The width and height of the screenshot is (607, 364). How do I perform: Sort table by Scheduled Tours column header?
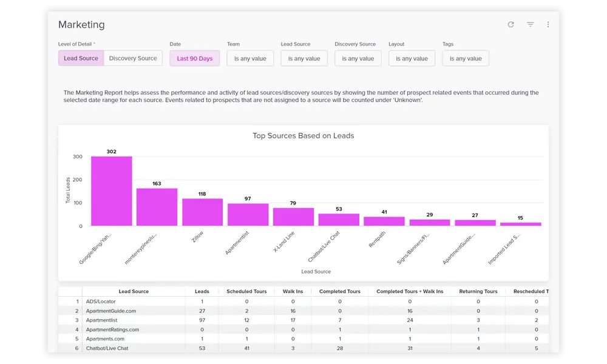246,291
